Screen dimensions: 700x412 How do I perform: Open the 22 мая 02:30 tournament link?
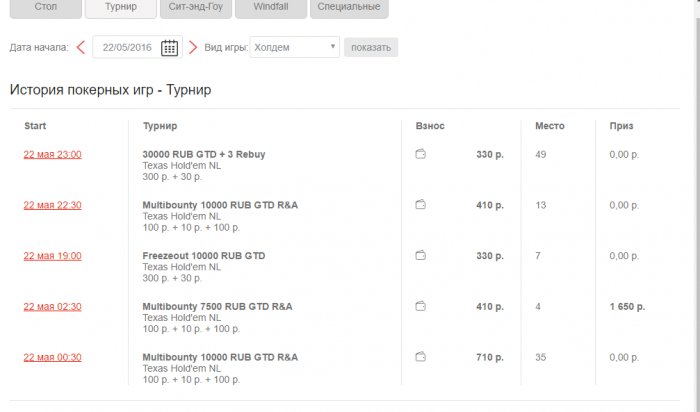(x=53, y=306)
